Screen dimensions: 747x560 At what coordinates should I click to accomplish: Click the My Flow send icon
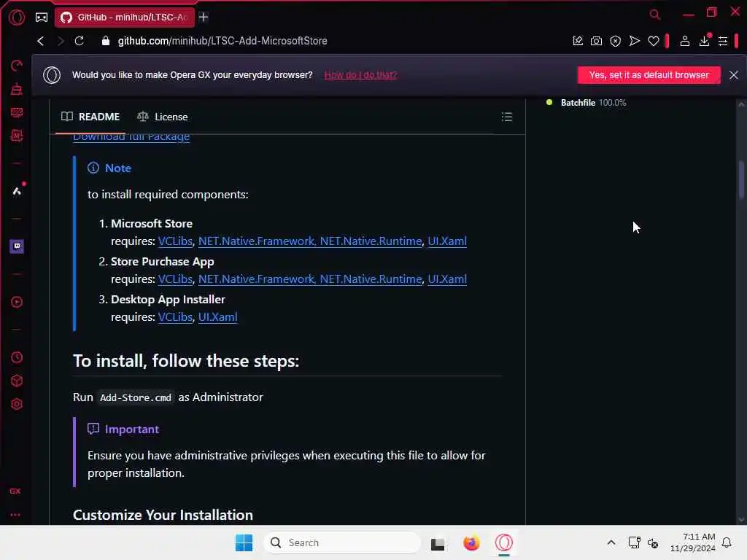[634, 41]
